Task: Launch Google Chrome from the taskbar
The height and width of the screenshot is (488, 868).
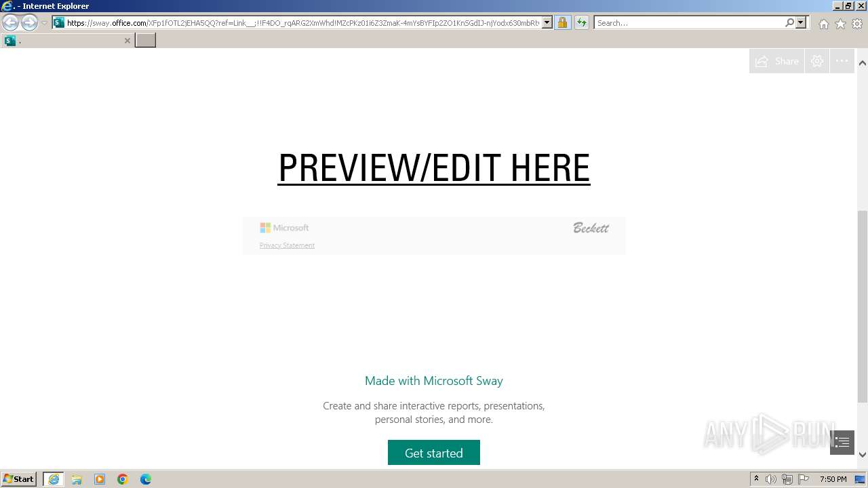Action: click(123, 479)
